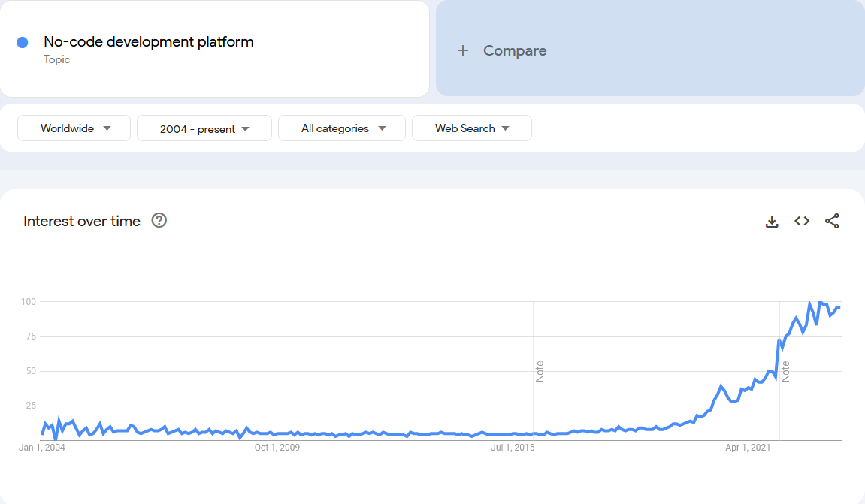Select the No-code development platform search term
This screenshot has width=865, height=504.
pos(148,42)
